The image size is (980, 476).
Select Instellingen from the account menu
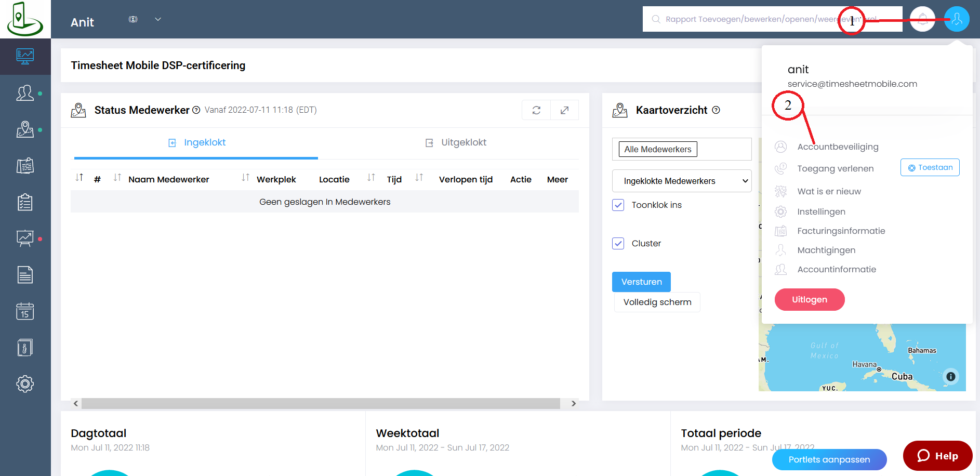pyautogui.click(x=821, y=211)
